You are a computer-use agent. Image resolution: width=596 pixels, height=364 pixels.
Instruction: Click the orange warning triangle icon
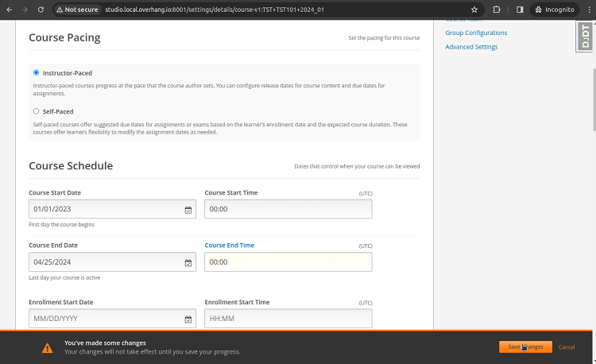click(48, 347)
